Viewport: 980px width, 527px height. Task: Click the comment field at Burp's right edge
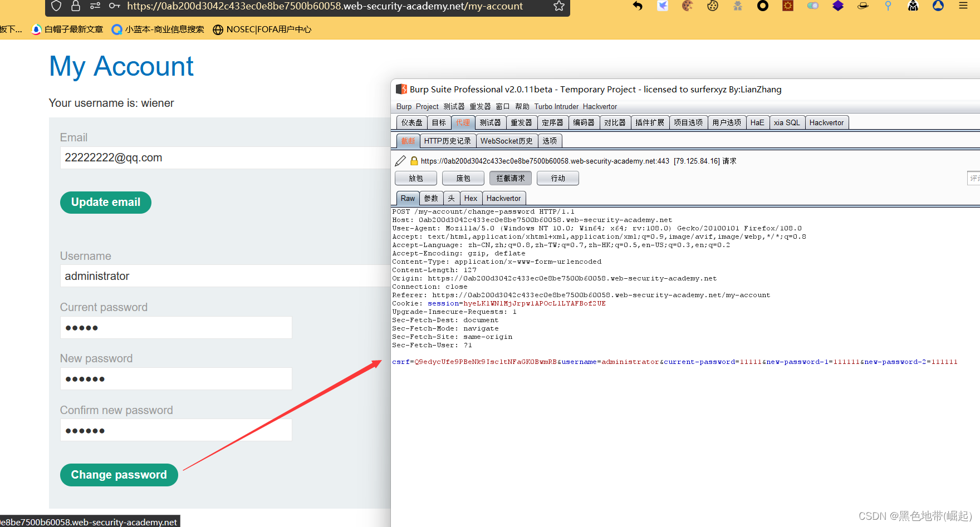point(974,178)
